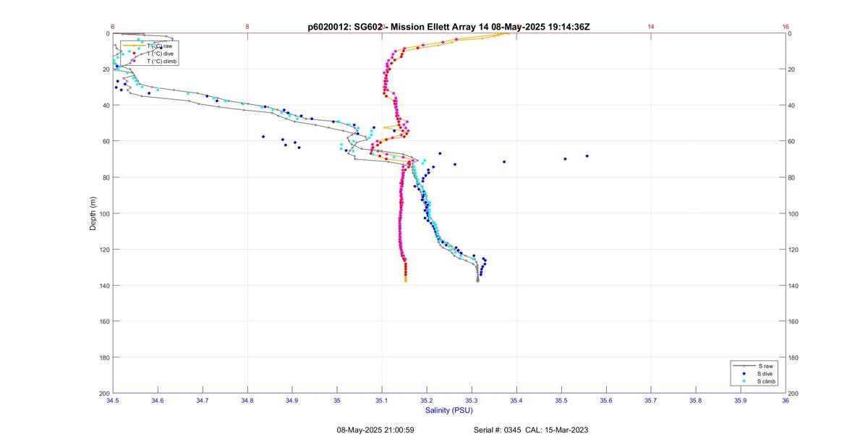The width and height of the screenshot is (868, 442).
Task: Click salinity tick label '35.2'
Action: (427, 400)
